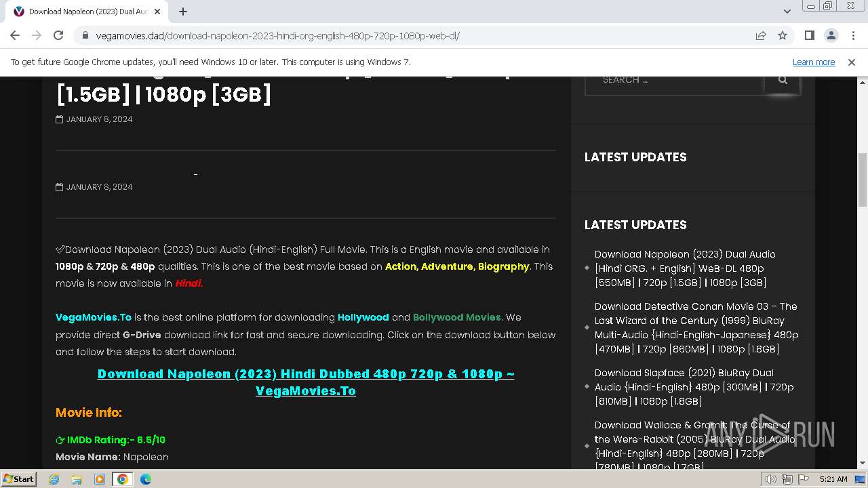The image size is (868, 488).
Task: Open the Windows Start menu
Action: tap(18, 479)
